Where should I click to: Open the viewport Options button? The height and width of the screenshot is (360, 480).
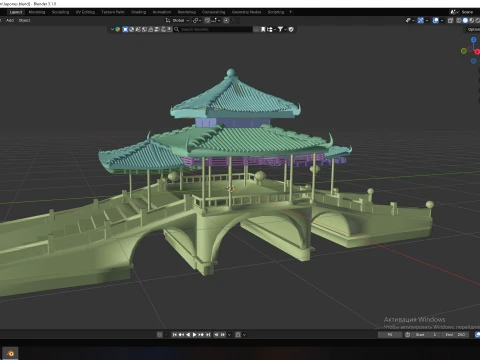click(473, 29)
